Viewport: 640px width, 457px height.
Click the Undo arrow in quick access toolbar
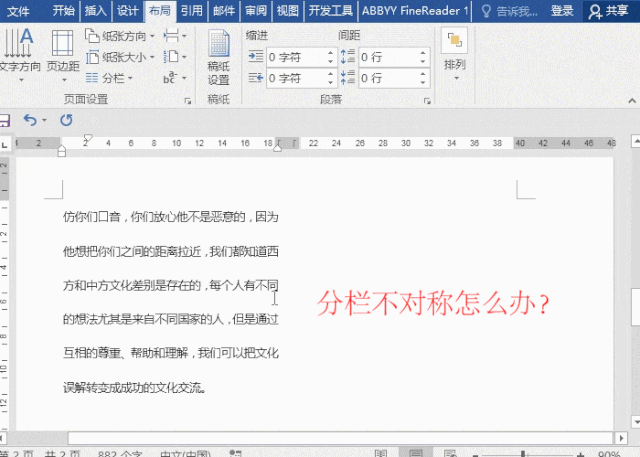click(x=30, y=120)
